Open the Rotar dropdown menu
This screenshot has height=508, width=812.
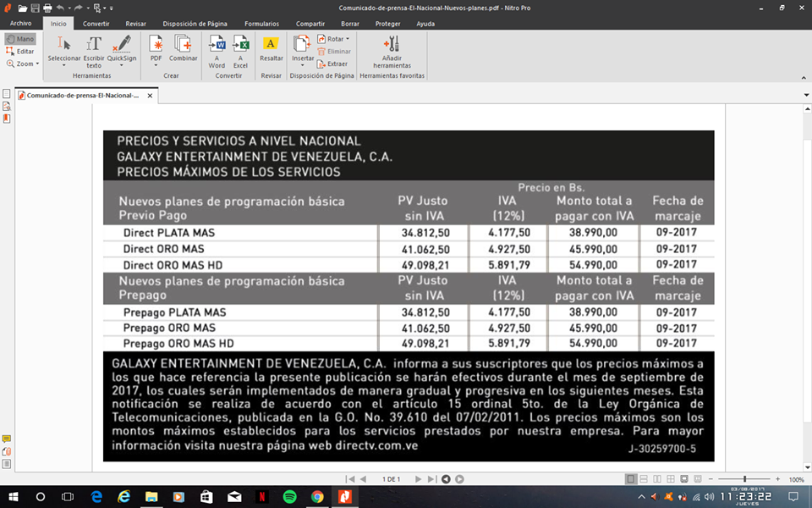coord(335,39)
